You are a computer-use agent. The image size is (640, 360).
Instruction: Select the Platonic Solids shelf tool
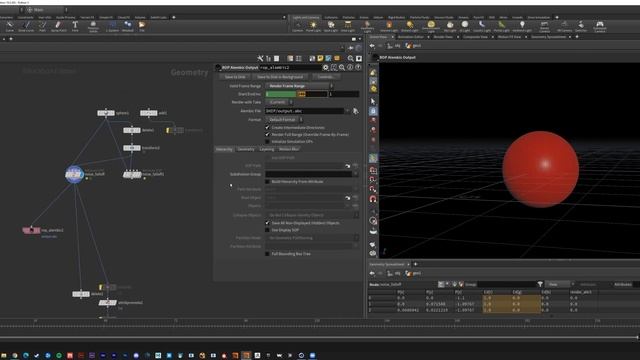(x=93, y=27)
